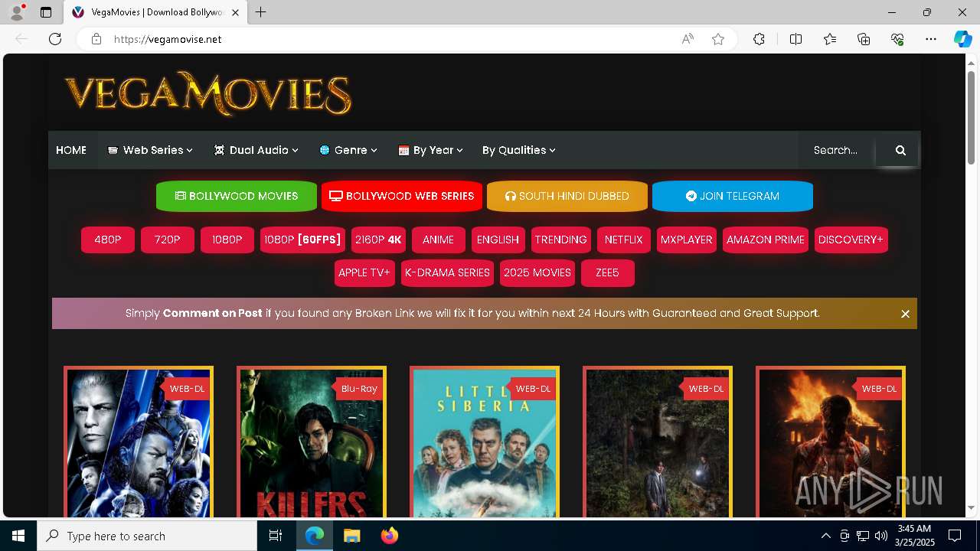Dismiss the broken link notice banner
Screen dimensions: 980x551
(905, 314)
